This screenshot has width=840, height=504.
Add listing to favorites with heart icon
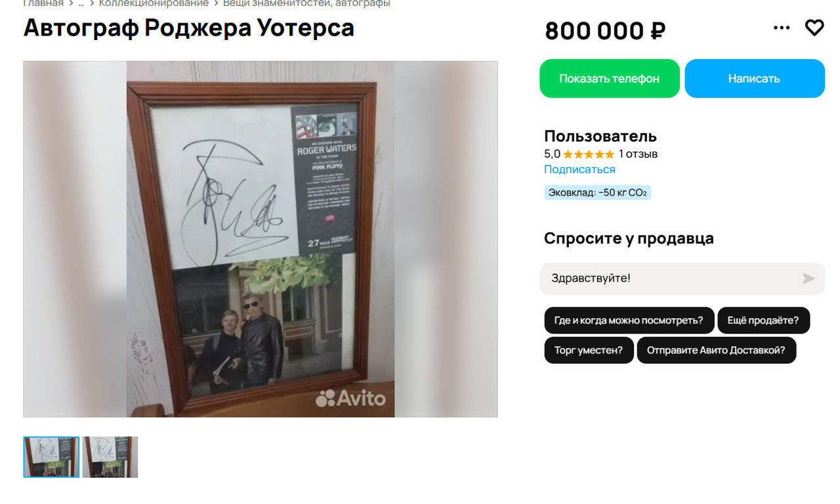(814, 28)
